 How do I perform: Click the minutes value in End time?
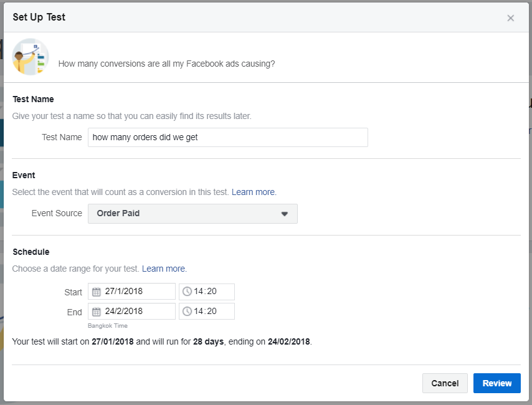(211, 312)
